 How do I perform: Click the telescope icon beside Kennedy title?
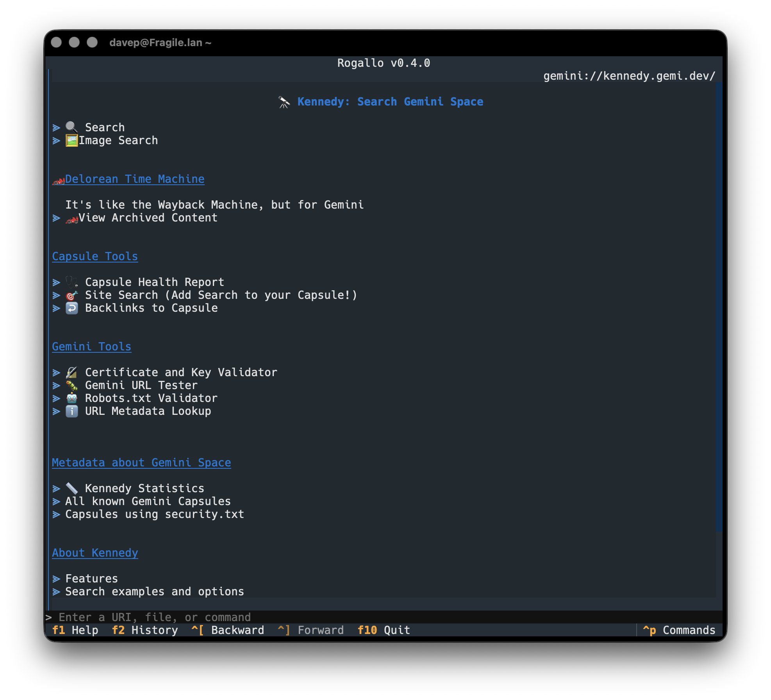pyautogui.click(x=284, y=102)
